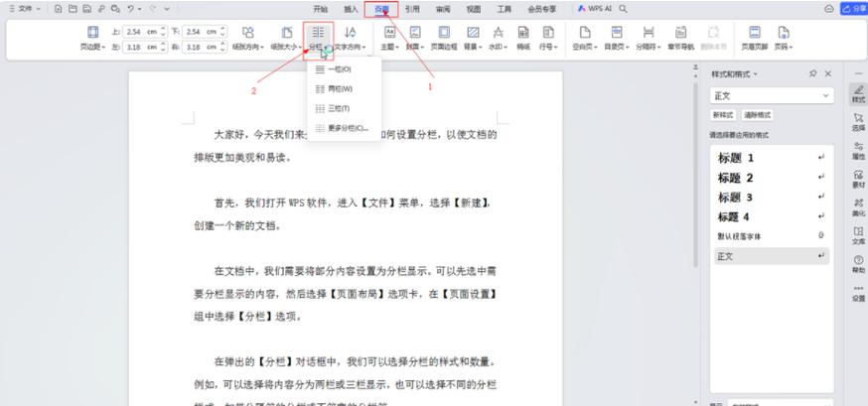The image size is (868, 406).
Task: Open 页面边框 page border settings
Action: [x=444, y=38]
